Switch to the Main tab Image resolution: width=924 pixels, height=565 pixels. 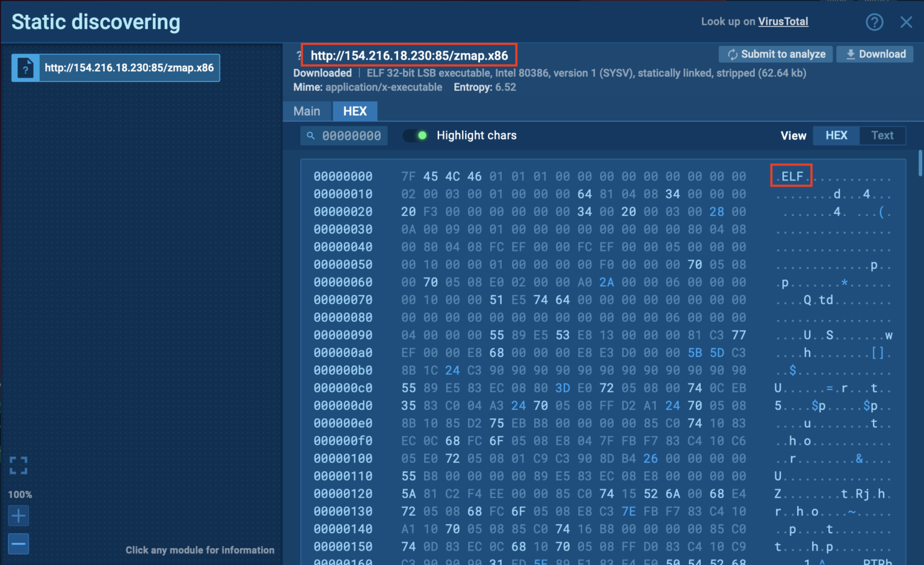307,111
